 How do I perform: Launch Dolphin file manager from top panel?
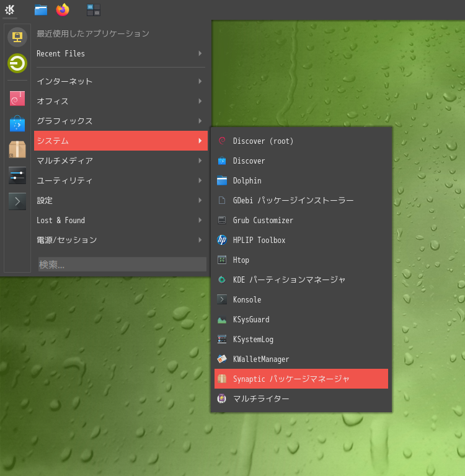coord(41,10)
